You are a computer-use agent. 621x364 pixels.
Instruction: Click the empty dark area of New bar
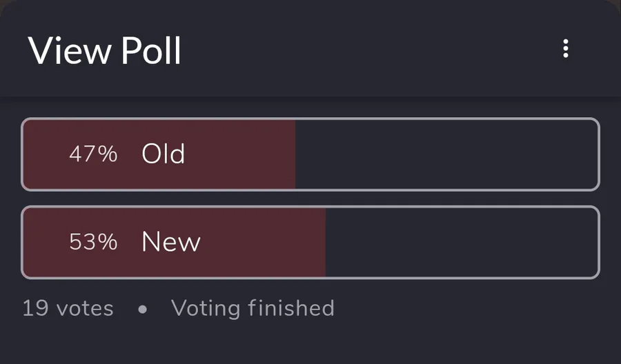point(462,242)
